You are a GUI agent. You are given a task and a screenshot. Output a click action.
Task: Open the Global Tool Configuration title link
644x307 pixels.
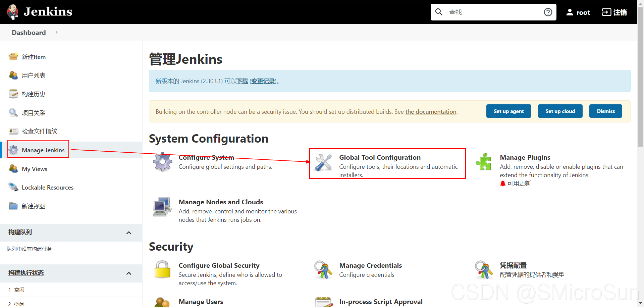tap(380, 157)
